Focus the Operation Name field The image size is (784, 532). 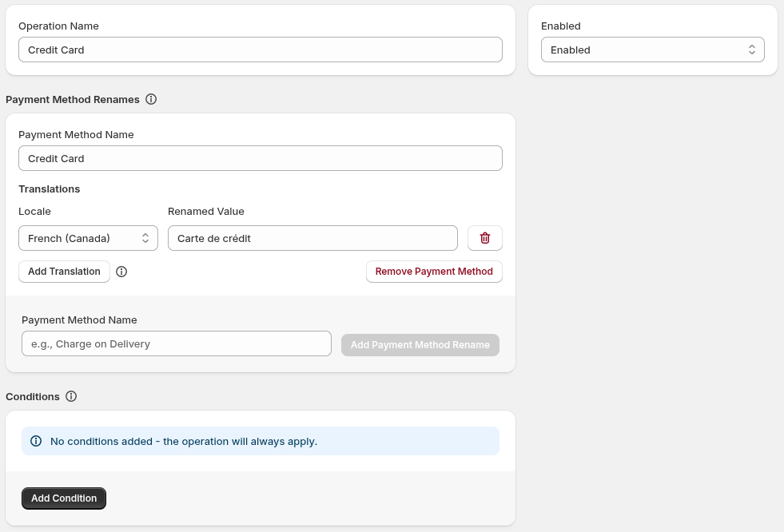261,50
